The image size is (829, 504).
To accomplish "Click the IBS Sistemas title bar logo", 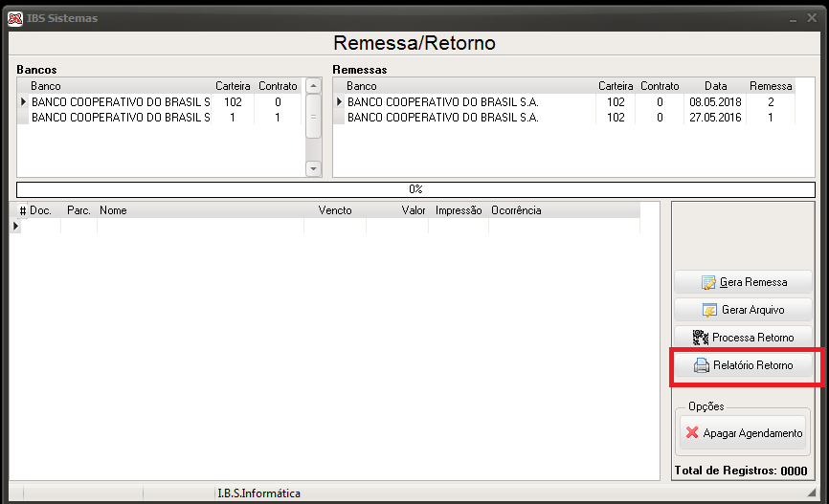I will [x=14, y=18].
